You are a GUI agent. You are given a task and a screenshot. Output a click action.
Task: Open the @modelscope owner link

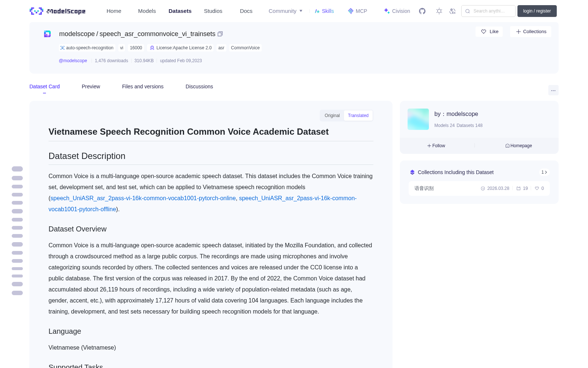click(73, 61)
